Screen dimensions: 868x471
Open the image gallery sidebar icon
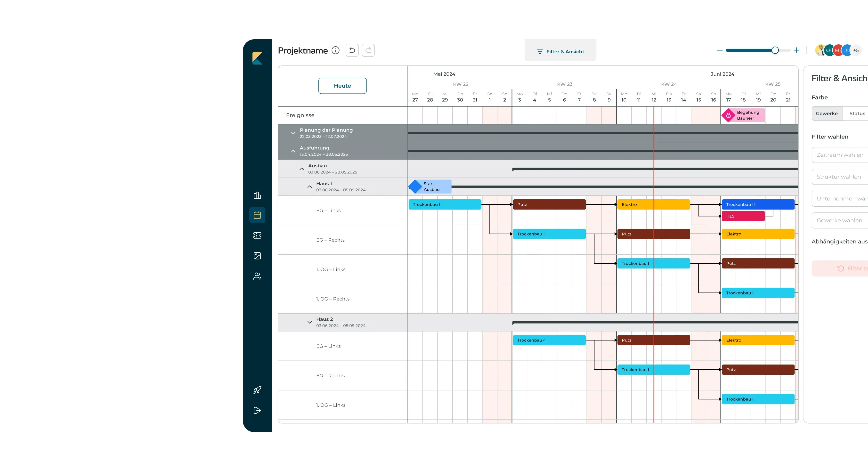click(x=257, y=256)
